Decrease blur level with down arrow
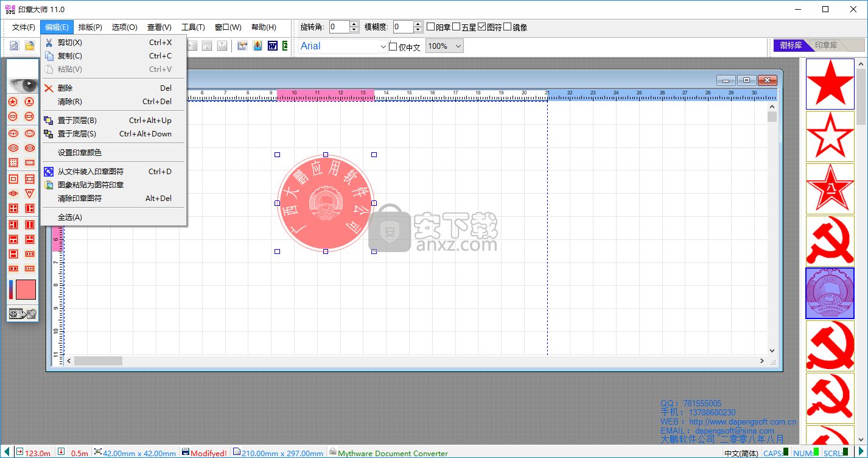Screen dimensions: 868x458 (x=418, y=30)
